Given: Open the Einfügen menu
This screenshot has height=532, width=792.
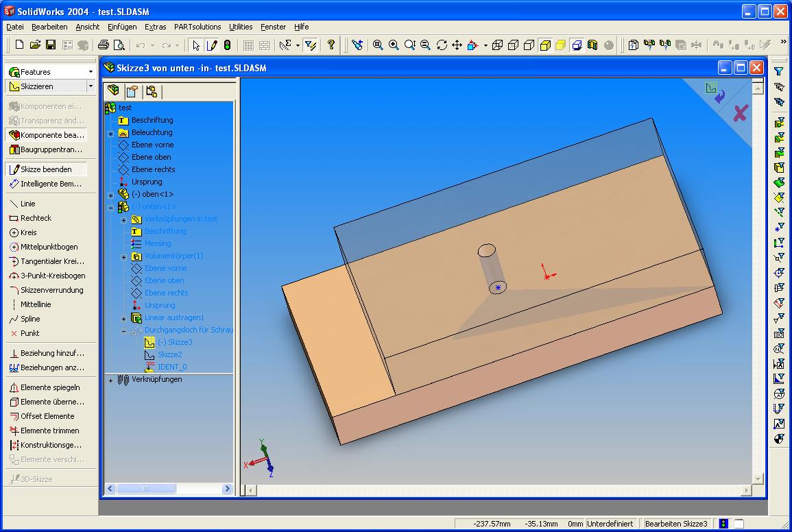Looking at the screenshot, I should point(122,27).
